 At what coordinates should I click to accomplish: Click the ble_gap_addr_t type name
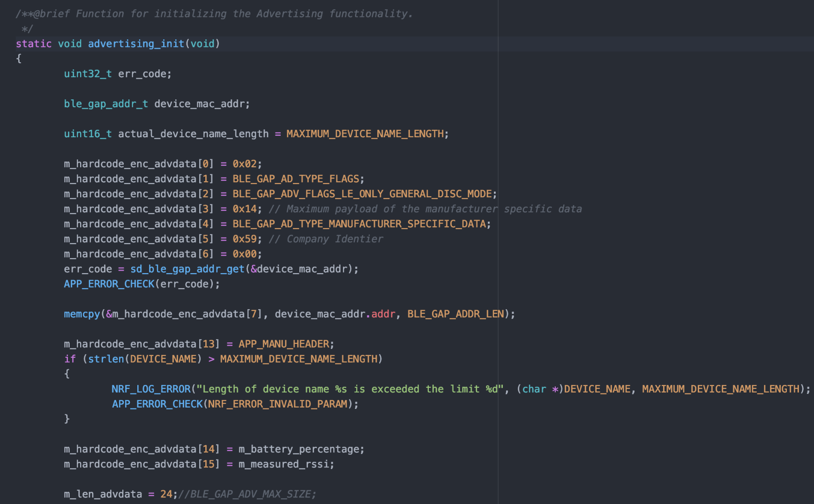(x=105, y=104)
